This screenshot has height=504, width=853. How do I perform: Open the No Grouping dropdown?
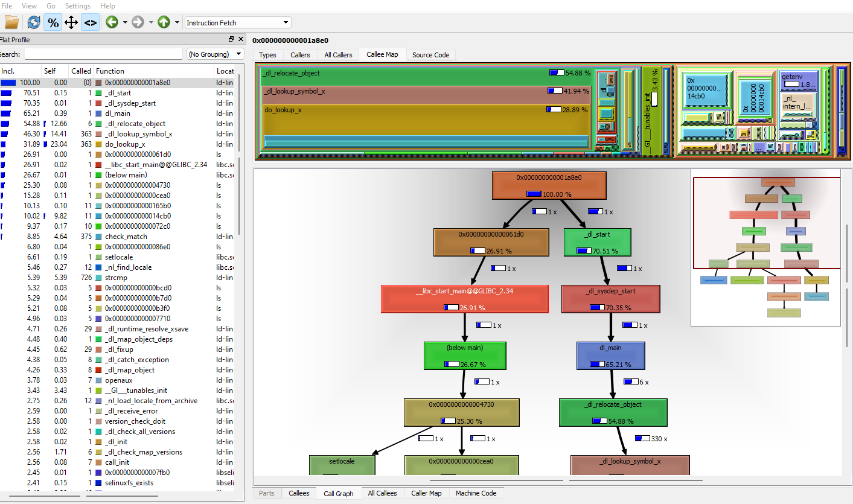[216, 54]
